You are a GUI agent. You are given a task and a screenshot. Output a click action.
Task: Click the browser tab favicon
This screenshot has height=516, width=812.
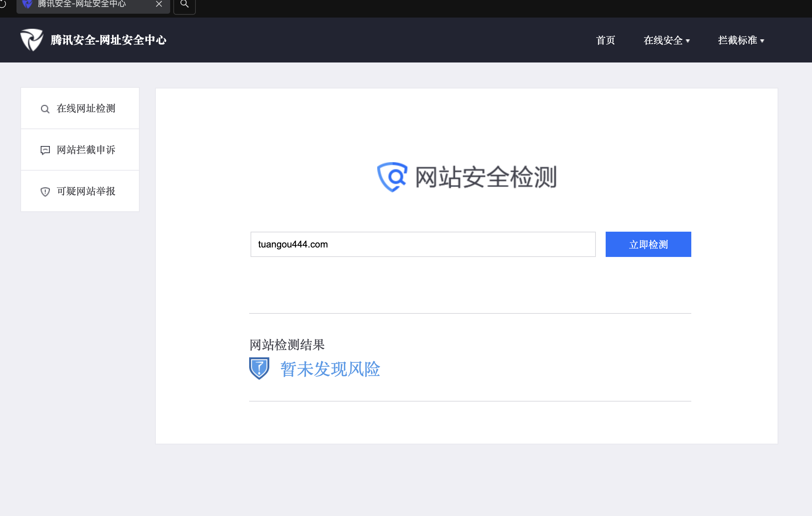[27, 4]
